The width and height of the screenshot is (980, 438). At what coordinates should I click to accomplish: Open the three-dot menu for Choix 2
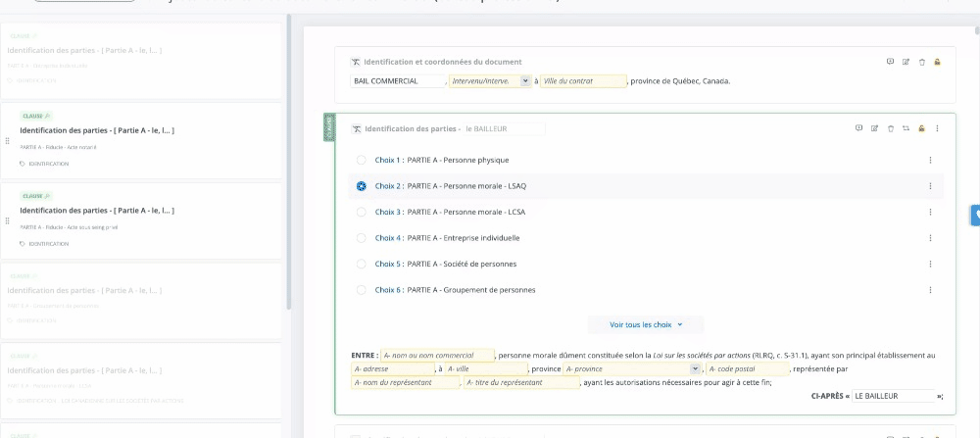[x=930, y=186]
